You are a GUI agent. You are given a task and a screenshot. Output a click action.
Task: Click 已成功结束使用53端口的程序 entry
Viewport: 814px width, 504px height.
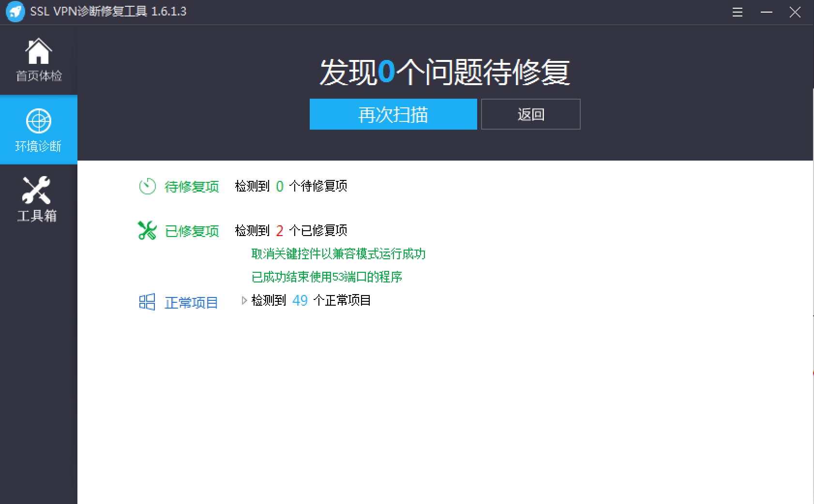pos(327,277)
